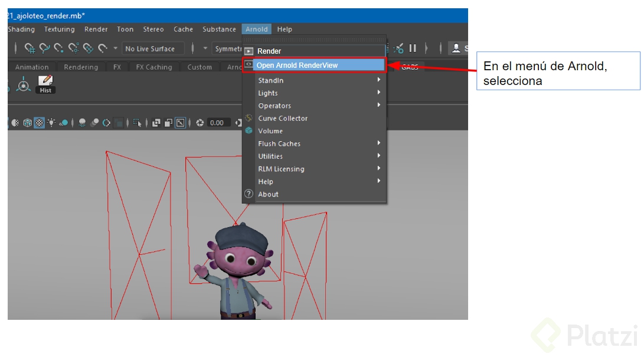644x357 pixels.
Task: Toggle screen space ambient occlusion icon
Action: coord(82,123)
